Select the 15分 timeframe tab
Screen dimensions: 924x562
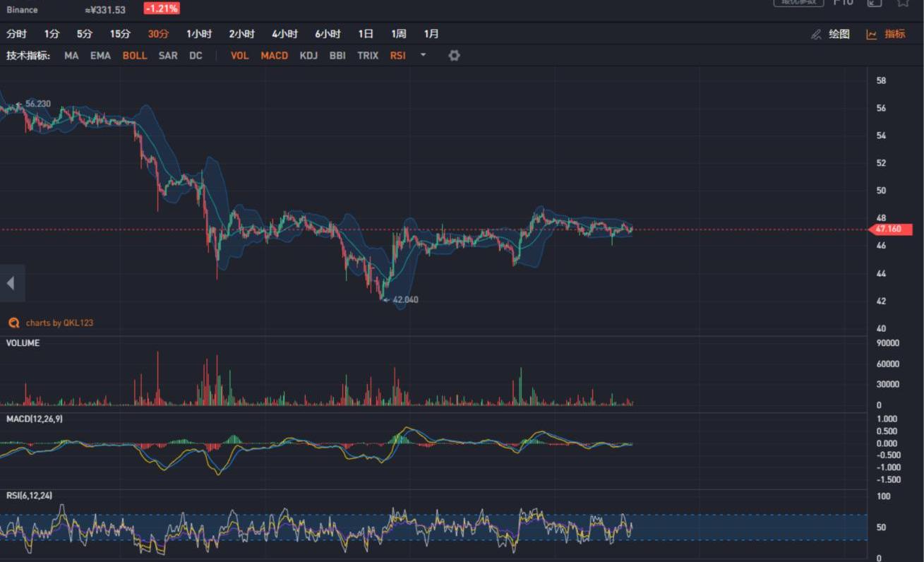pos(120,34)
